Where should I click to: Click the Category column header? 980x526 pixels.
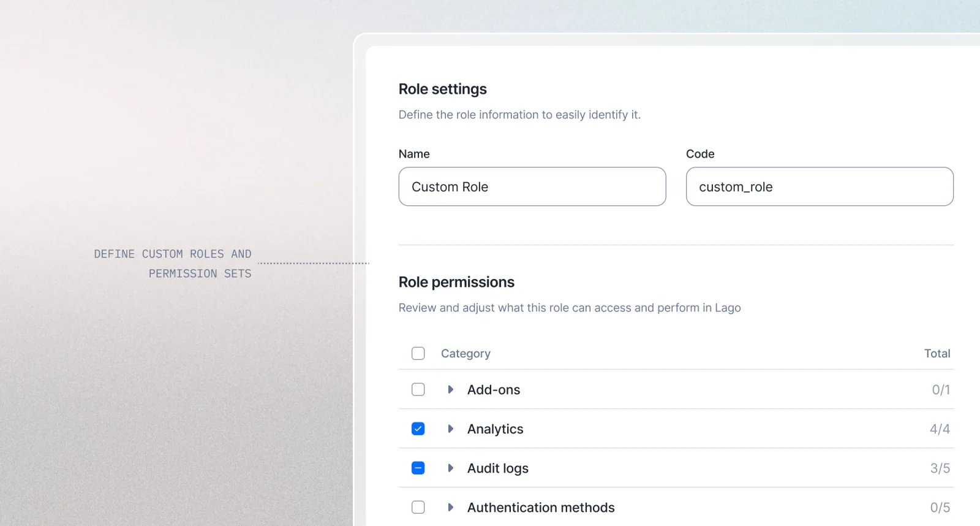click(466, 354)
